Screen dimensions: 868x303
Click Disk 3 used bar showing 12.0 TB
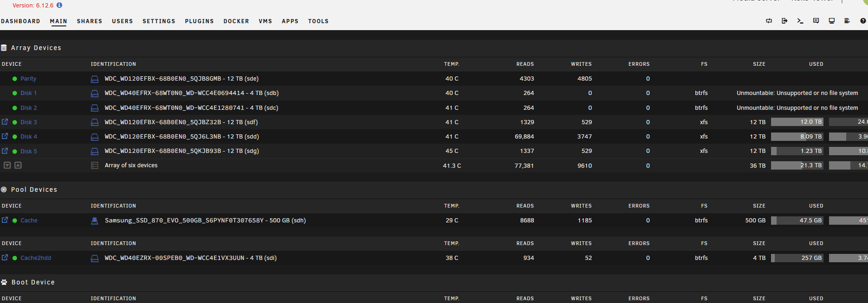tap(797, 122)
